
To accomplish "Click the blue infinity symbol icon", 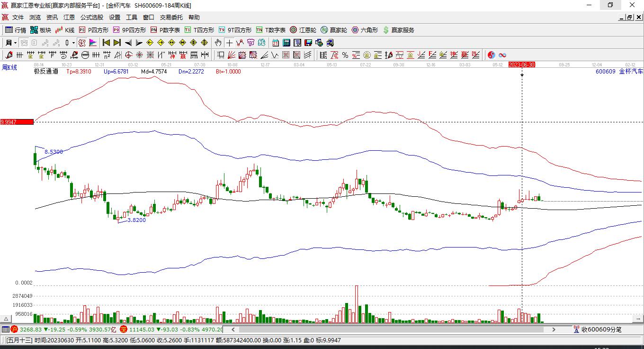I will click(x=502, y=55).
